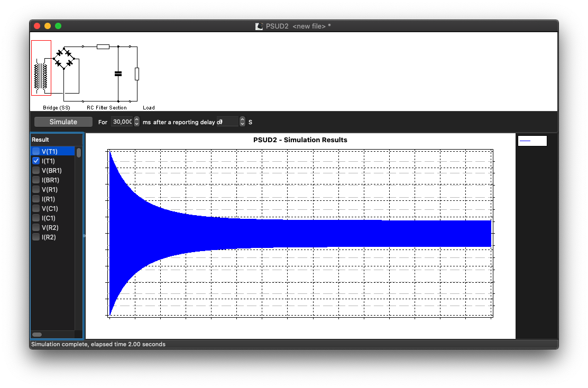
Task: Select the series resistor in RC filter
Action: 103,47
